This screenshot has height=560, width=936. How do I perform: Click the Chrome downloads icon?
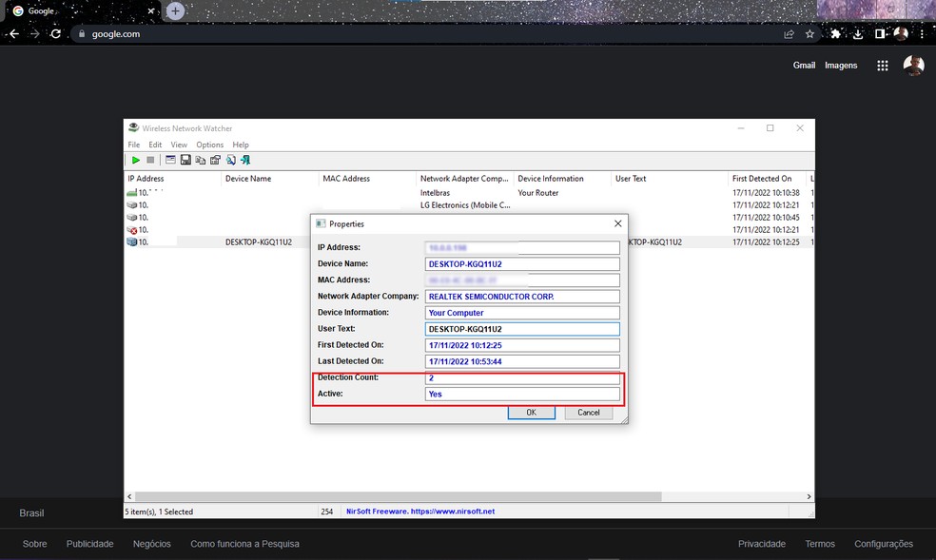[858, 33]
